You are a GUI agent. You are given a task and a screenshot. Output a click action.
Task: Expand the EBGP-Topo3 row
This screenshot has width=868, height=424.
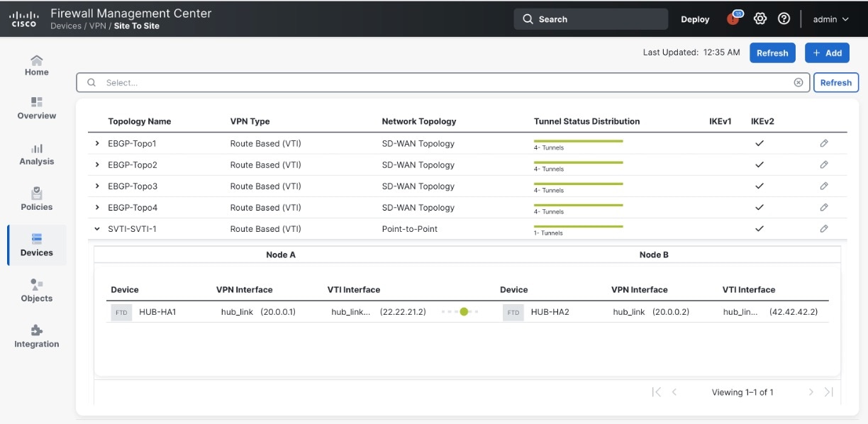(97, 186)
